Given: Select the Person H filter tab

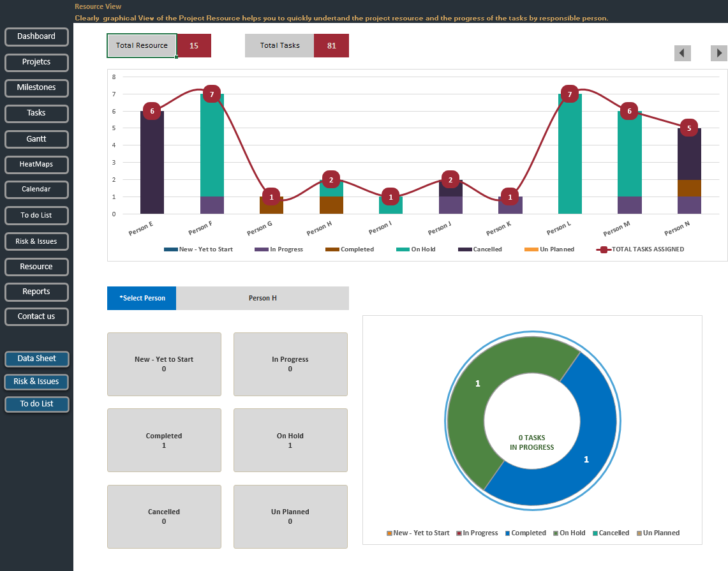Looking at the screenshot, I should [x=262, y=298].
